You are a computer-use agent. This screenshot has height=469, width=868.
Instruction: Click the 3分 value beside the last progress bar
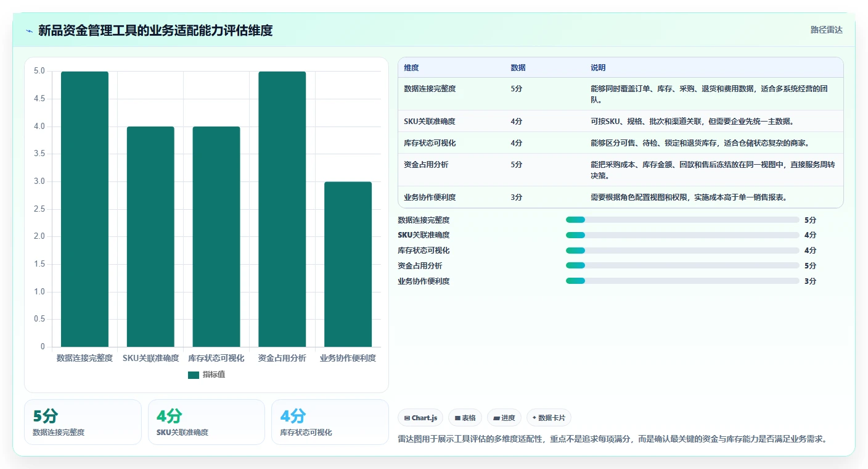tap(810, 281)
